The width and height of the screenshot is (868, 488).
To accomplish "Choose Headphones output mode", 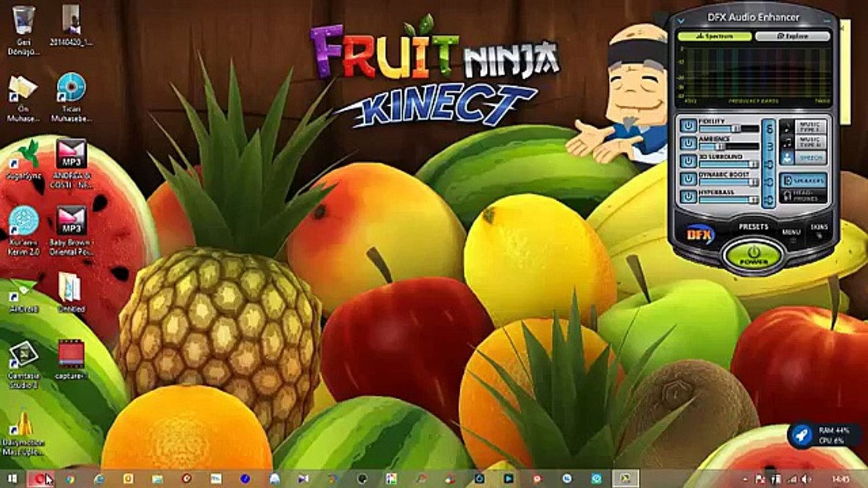I will coord(803,196).
